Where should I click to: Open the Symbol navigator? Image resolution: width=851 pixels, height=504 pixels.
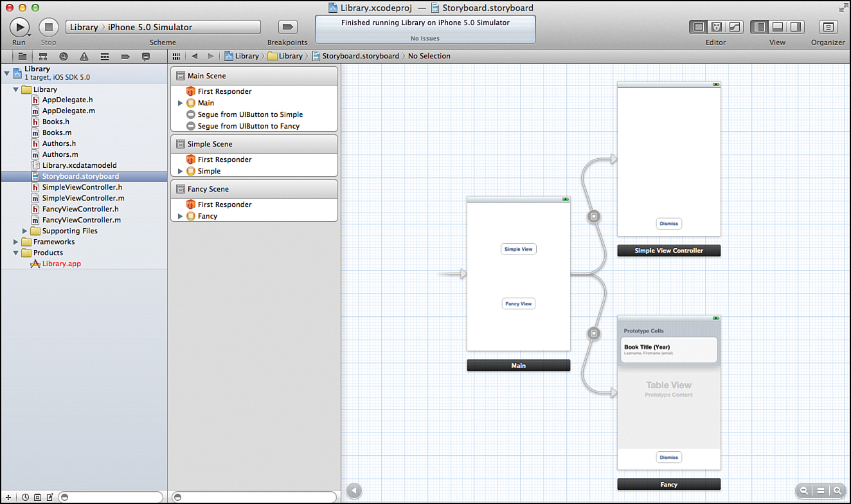click(x=42, y=56)
